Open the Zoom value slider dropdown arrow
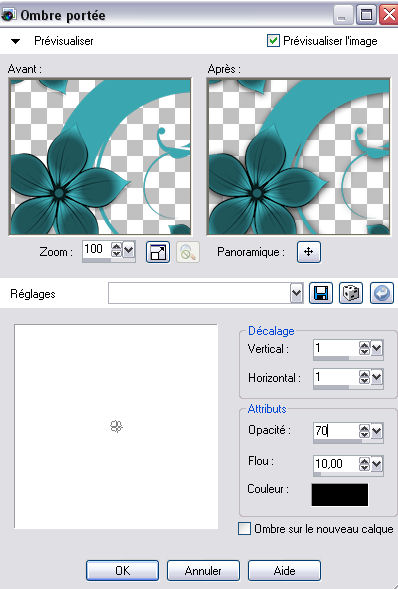 [x=129, y=249]
